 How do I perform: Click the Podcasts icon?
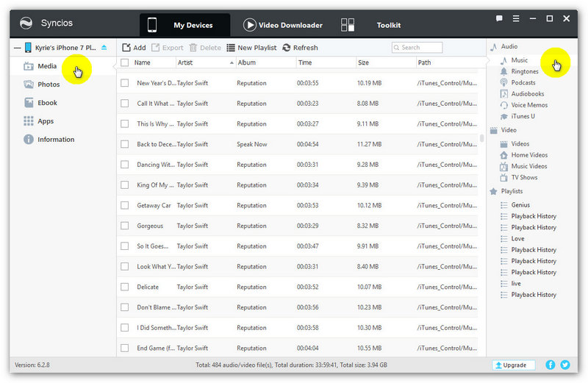(x=503, y=82)
